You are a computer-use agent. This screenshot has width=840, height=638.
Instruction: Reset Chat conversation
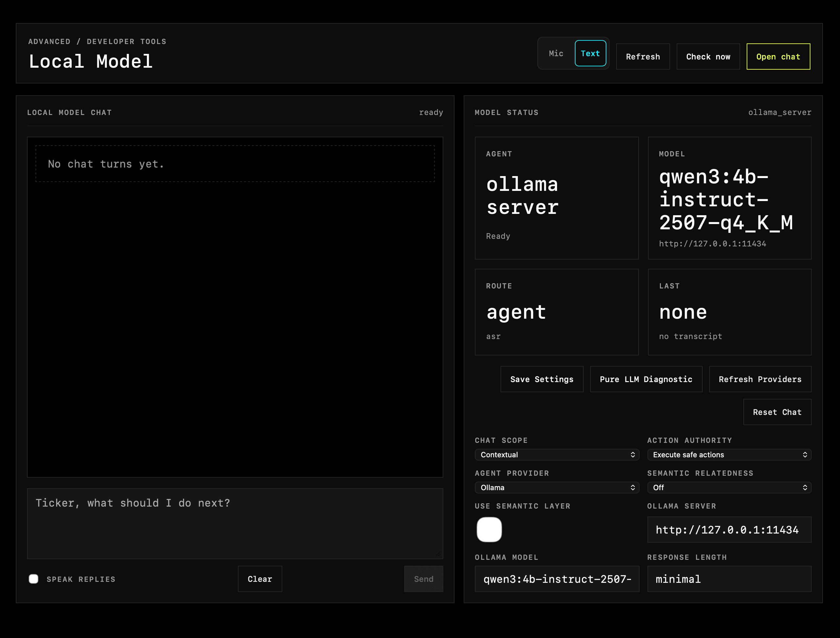pos(777,412)
